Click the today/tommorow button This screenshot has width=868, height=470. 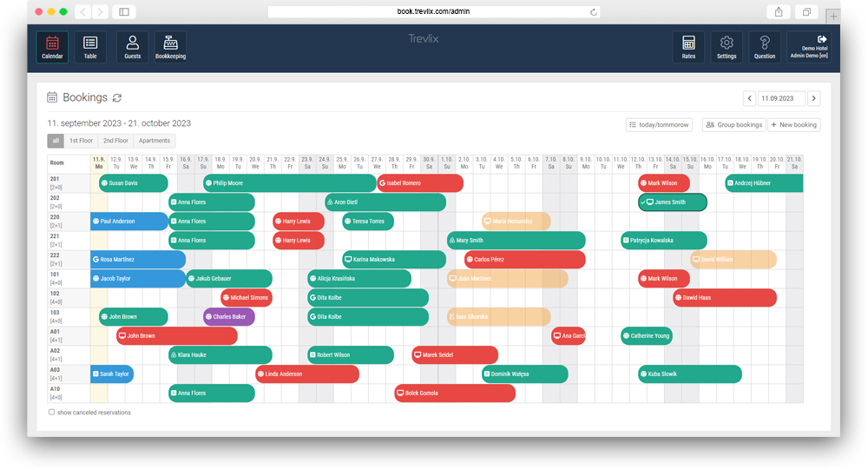tap(661, 125)
